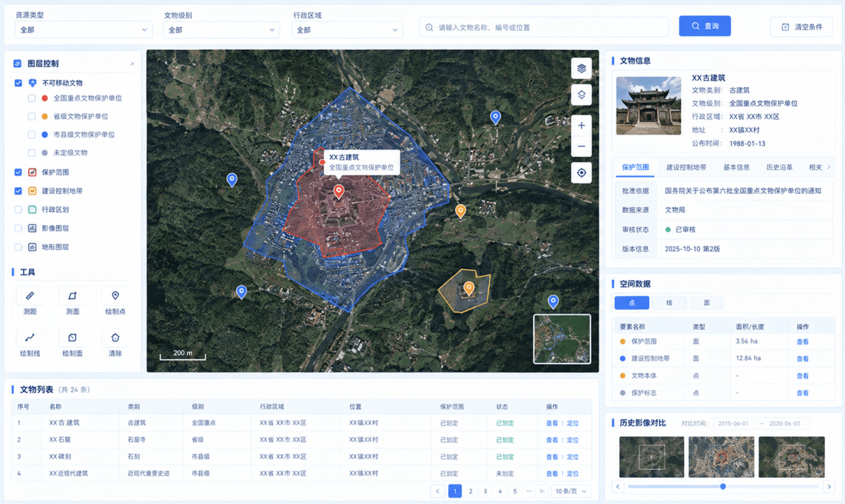Click the orange marker inside the yellow polygon
The width and height of the screenshot is (845, 504).
coord(469,289)
